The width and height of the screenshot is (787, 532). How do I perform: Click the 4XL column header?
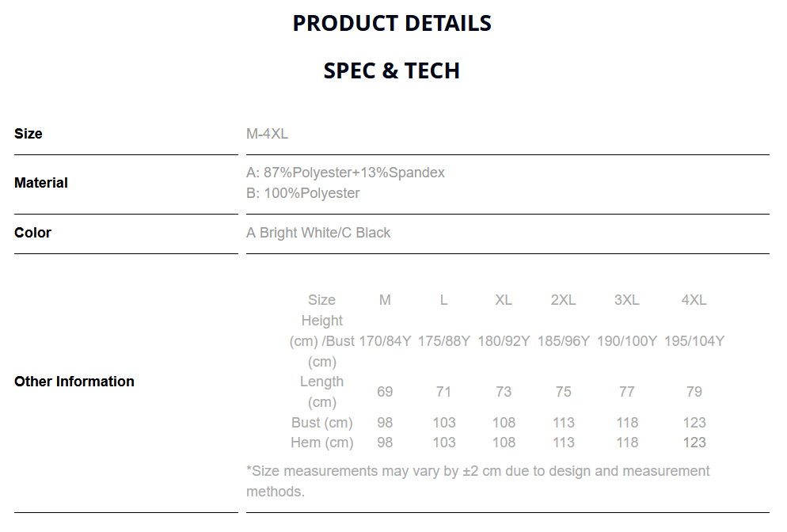click(x=694, y=300)
